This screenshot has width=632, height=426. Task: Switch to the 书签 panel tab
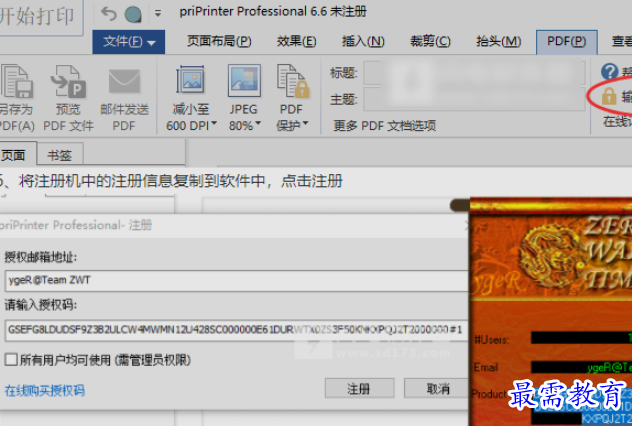[x=60, y=155]
